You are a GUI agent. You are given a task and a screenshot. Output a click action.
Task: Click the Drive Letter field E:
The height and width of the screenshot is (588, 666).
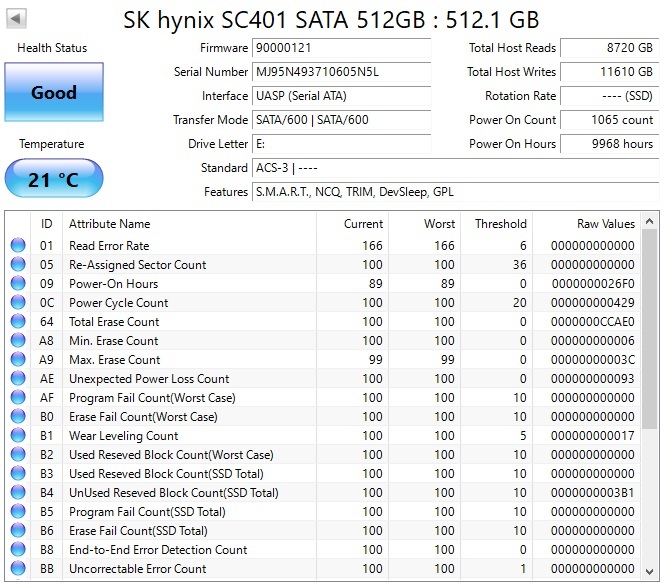coord(341,144)
